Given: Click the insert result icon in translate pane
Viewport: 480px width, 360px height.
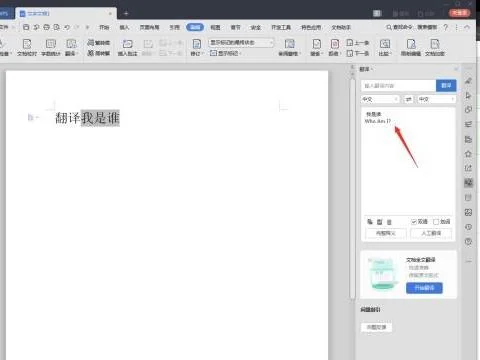Looking at the screenshot, I should click(380, 222).
